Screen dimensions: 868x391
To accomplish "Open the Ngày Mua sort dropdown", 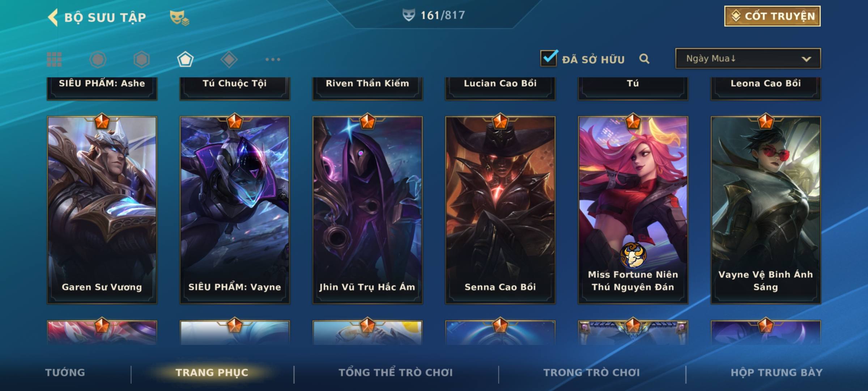I will 748,58.
